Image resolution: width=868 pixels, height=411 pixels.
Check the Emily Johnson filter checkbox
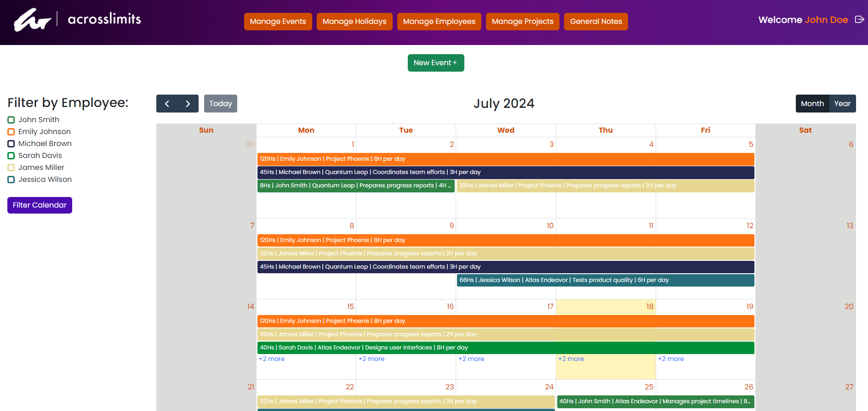pyautogui.click(x=11, y=132)
